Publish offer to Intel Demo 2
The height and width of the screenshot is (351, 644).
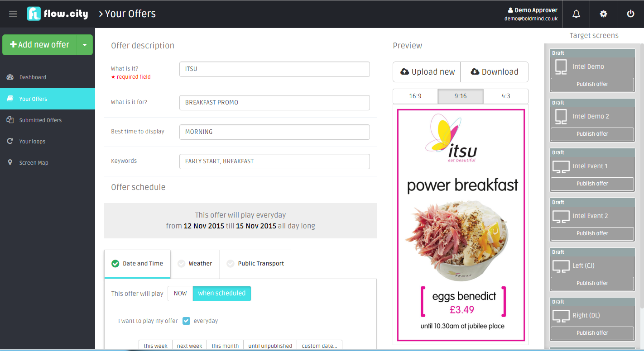(592, 134)
